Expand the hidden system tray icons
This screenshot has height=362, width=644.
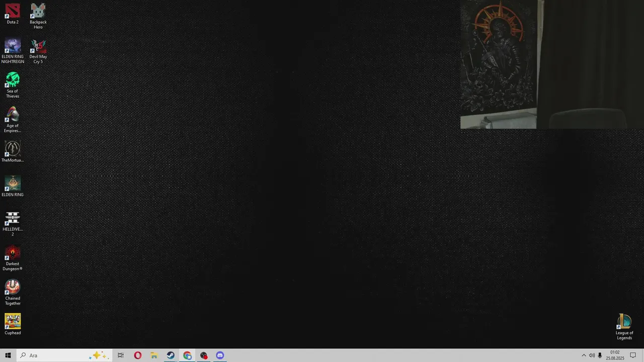point(584,355)
